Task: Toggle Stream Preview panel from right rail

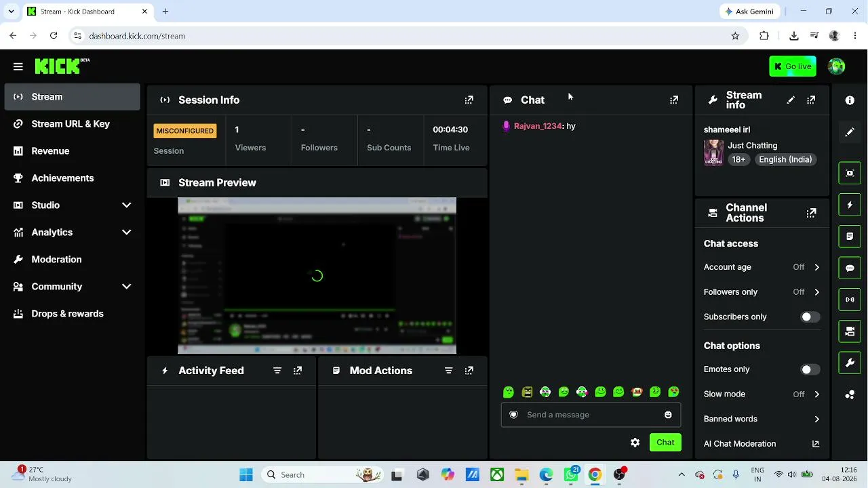Action: (x=850, y=173)
